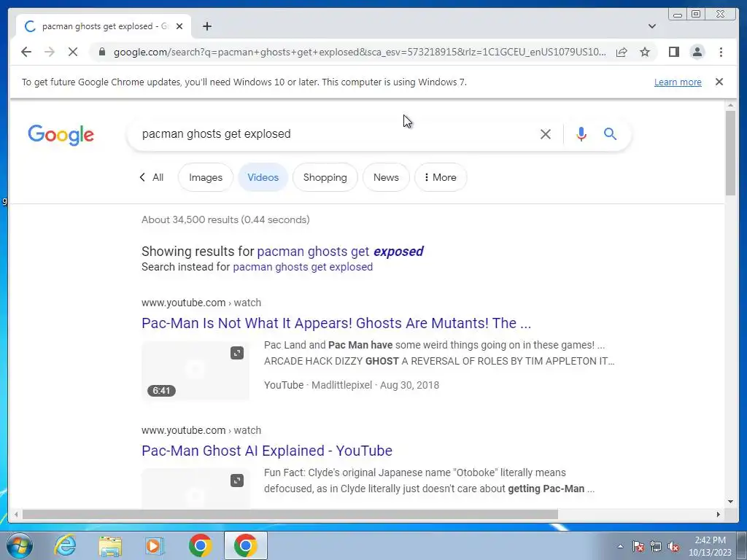Start voice search with the microphone
747x560 pixels.
tap(581, 134)
